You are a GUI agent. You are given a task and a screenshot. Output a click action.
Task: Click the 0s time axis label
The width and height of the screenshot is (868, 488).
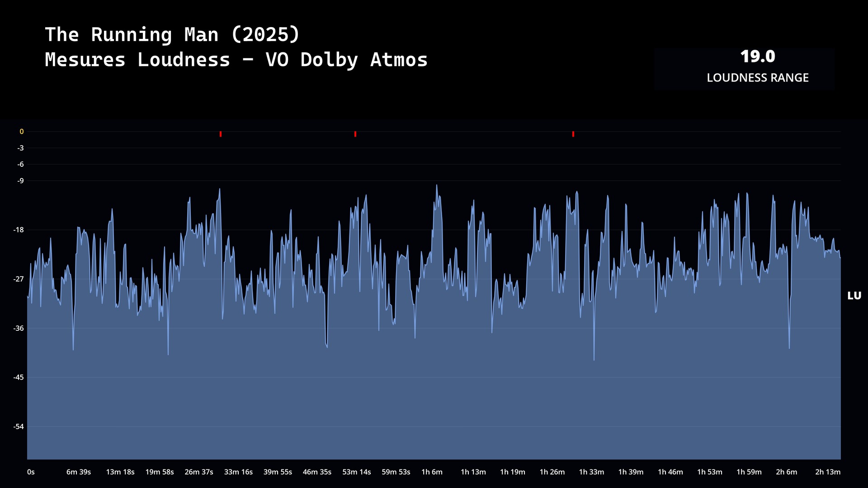tap(31, 472)
